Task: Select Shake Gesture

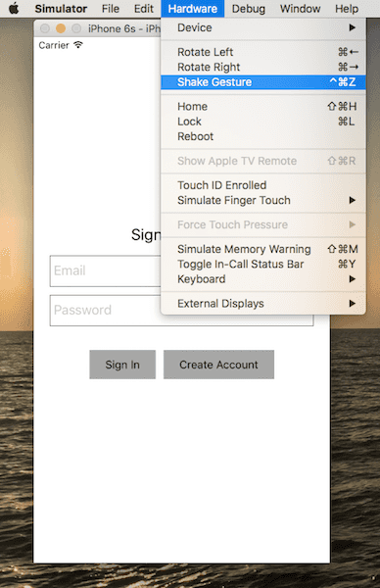Action: click(263, 82)
